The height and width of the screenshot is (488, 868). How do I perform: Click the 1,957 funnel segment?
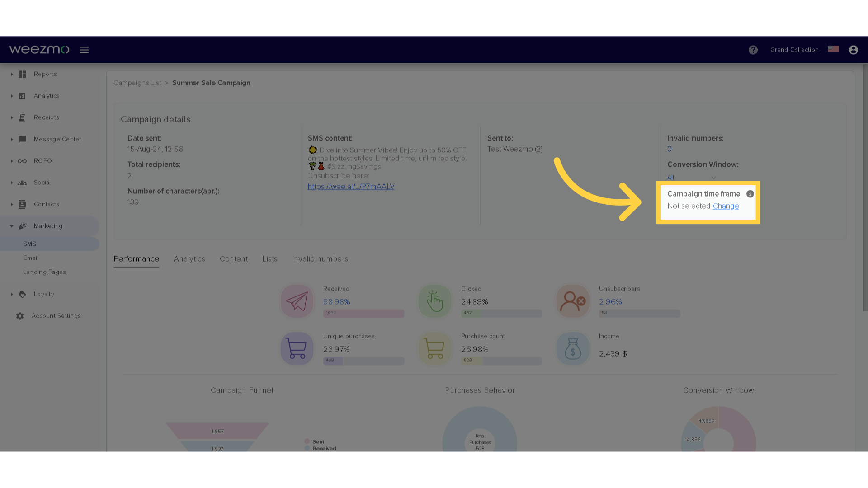click(217, 431)
